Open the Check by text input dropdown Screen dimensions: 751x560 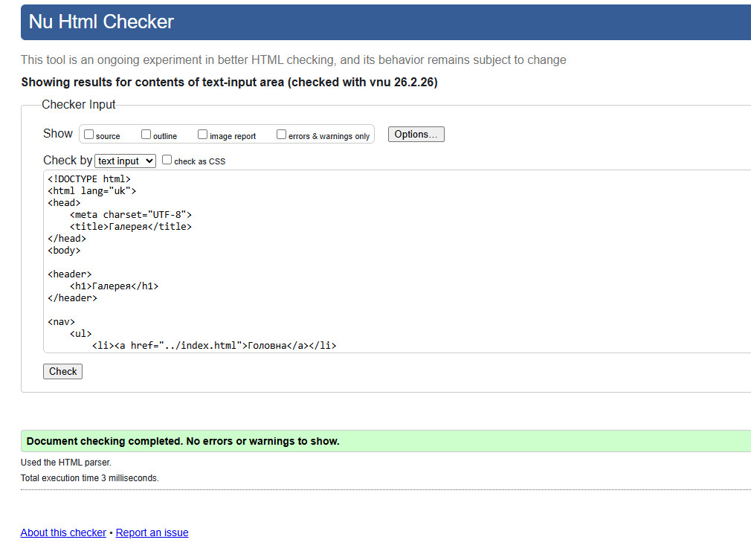126,161
